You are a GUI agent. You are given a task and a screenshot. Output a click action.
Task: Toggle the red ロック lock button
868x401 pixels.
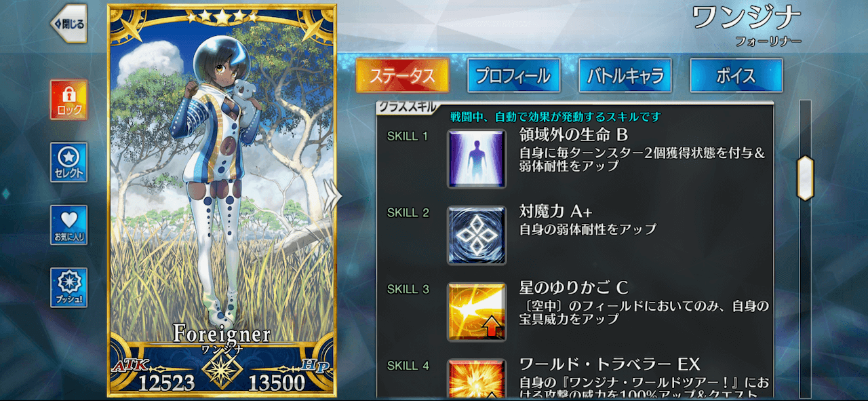[x=69, y=100]
